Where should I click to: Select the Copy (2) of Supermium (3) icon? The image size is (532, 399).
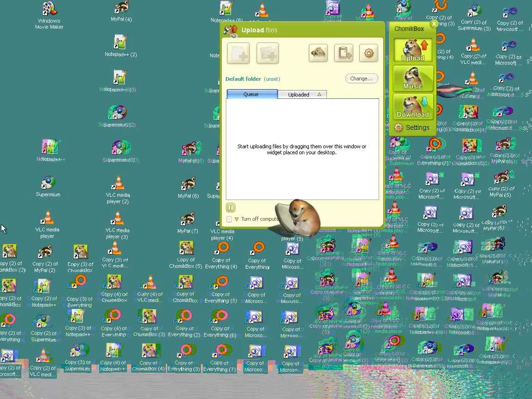pos(474,17)
